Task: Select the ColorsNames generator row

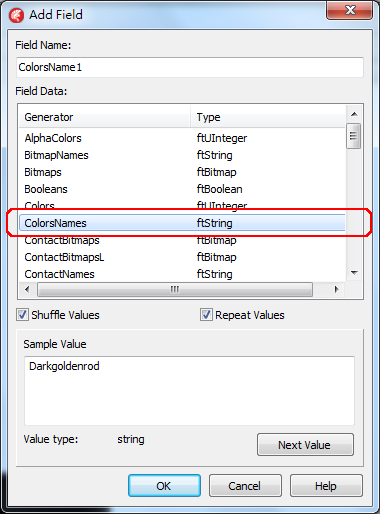Action: coord(182,223)
